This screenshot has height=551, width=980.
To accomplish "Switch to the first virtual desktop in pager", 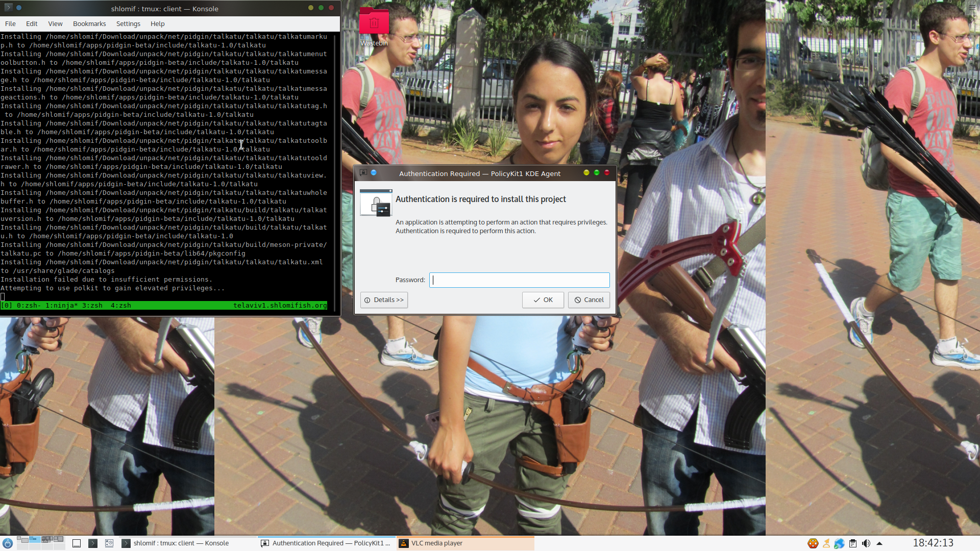I will [22, 540].
